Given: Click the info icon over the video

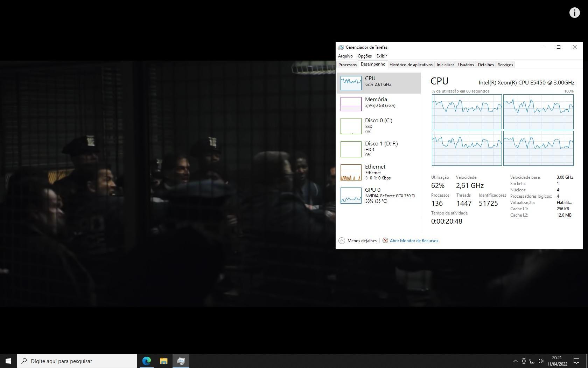Looking at the screenshot, I should coord(574,13).
